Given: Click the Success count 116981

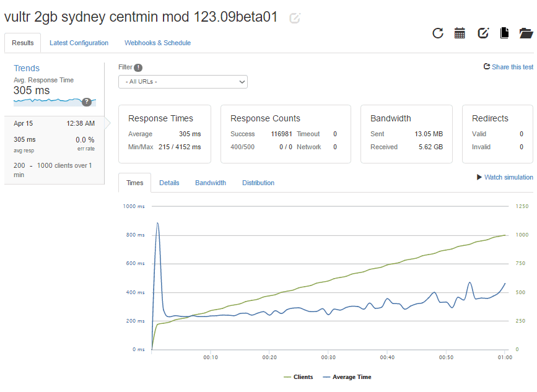Looking at the screenshot, I should tap(282, 134).
